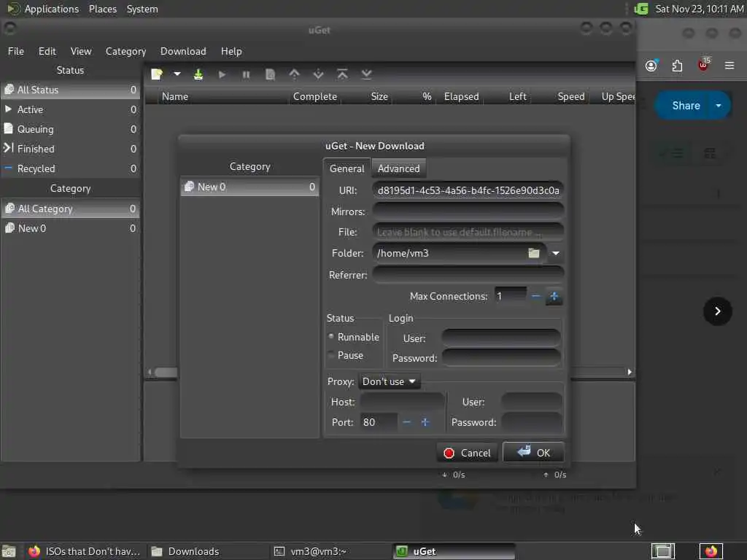
Task: Click the OK button
Action: (533, 452)
